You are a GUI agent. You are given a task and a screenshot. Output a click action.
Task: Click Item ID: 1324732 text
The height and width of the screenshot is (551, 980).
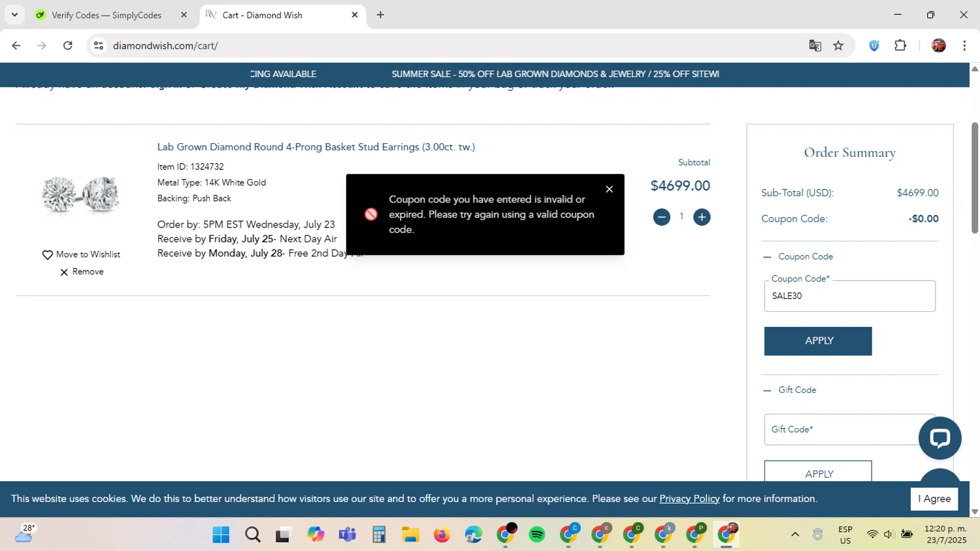coord(191,167)
